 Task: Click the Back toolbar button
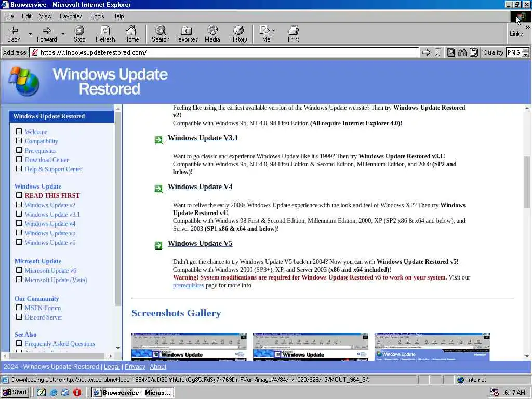click(x=14, y=34)
